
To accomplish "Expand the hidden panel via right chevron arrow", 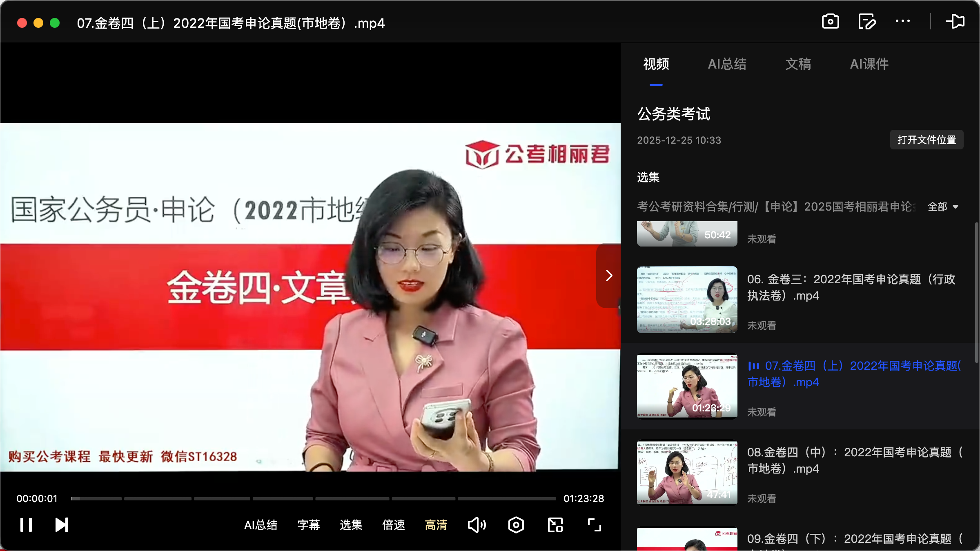I will (609, 275).
